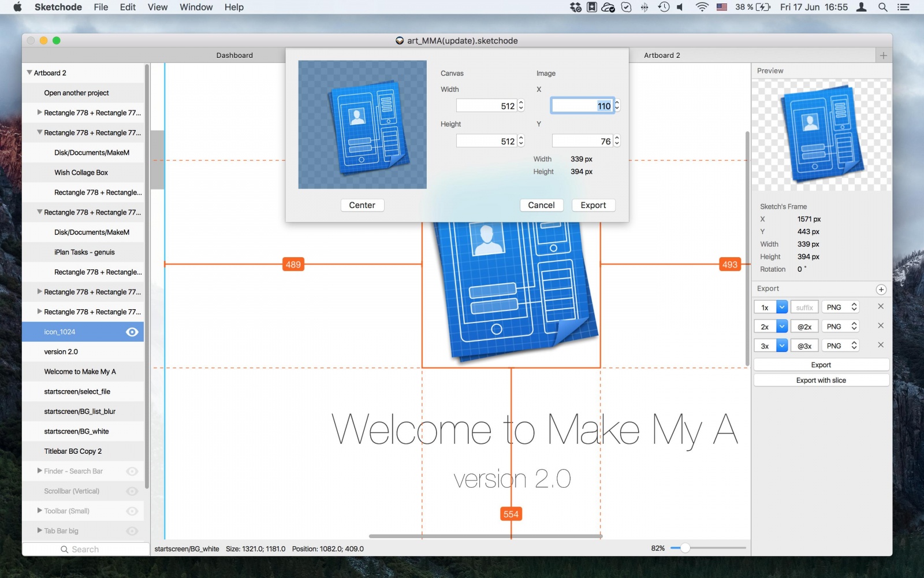
Task: Switch to the Artboard 2 tab
Action: pos(662,55)
